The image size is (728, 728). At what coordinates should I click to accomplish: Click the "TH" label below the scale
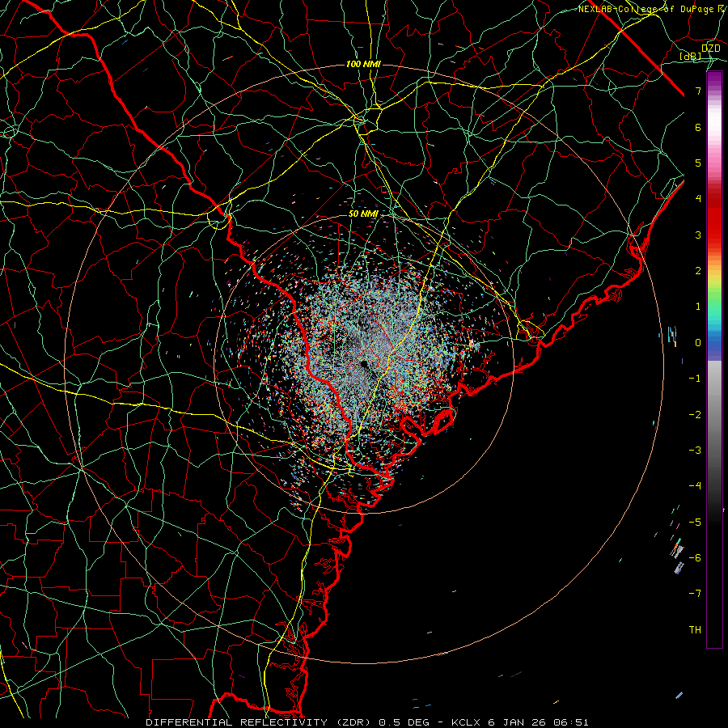(695, 630)
